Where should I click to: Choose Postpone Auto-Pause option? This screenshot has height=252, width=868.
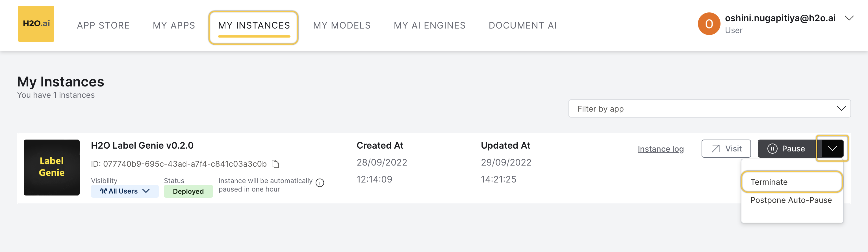click(x=791, y=200)
